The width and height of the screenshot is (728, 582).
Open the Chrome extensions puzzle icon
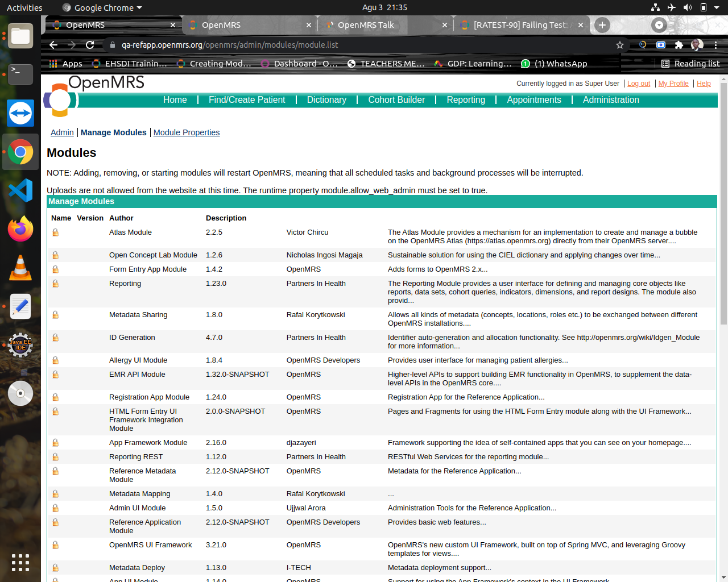[x=679, y=45]
